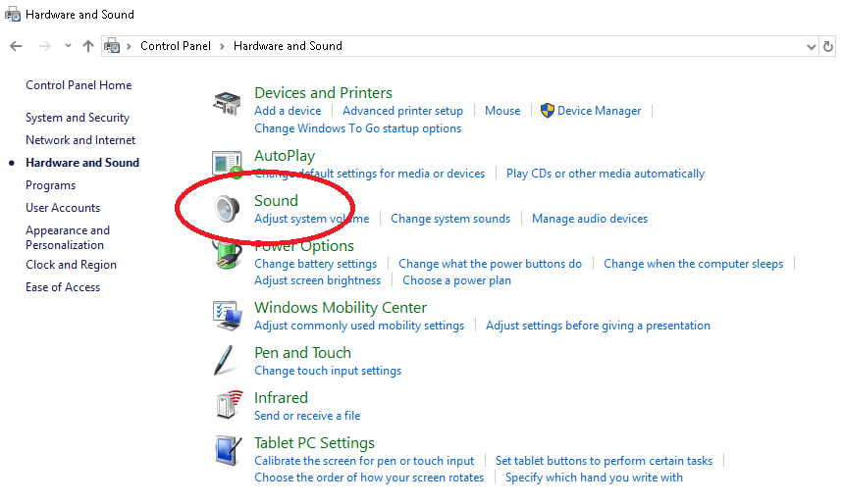The width and height of the screenshot is (842, 504).
Task: Open the recent locations dropdown chevron
Action: [x=68, y=46]
